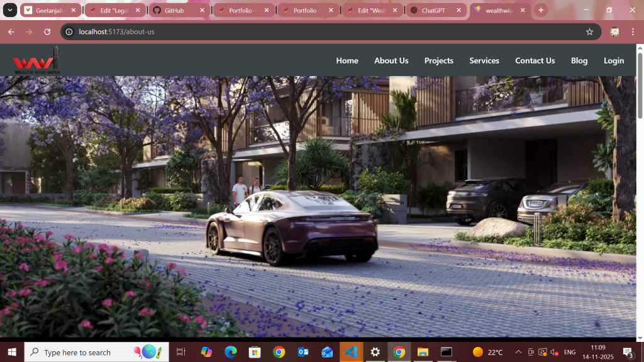Go to the Projects page

pyautogui.click(x=438, y=61)
